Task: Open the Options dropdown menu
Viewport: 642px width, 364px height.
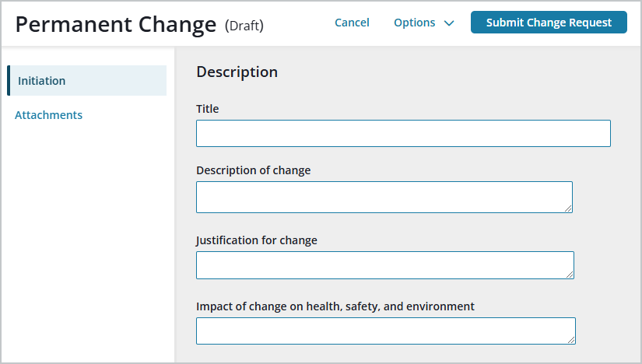Action: (424, 23)
